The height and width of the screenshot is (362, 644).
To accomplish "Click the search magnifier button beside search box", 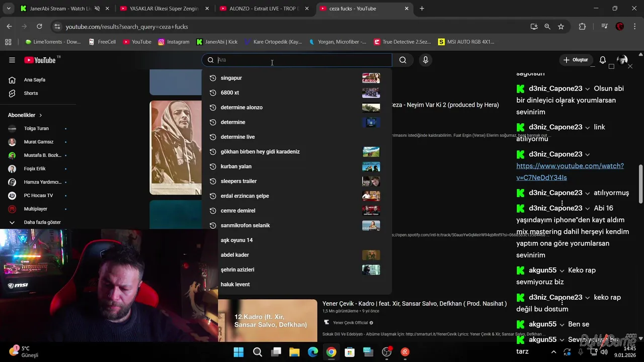I will [x=403, y=60].
